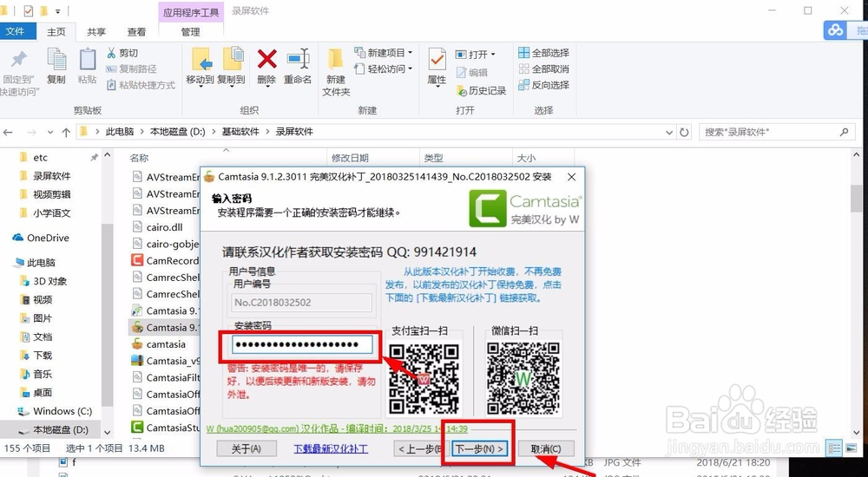Click the About (关于) button in installer
868x477 pixels.
coord(247,448)
